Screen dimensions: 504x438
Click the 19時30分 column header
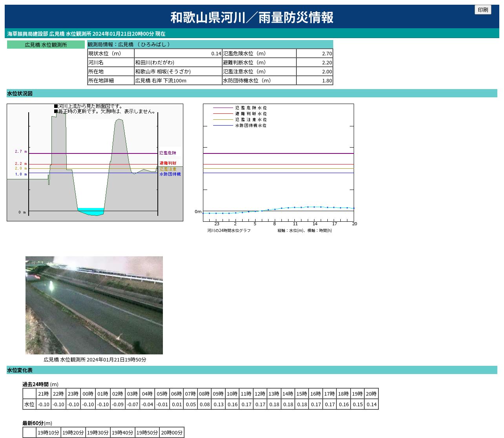[x=98, y=433]
